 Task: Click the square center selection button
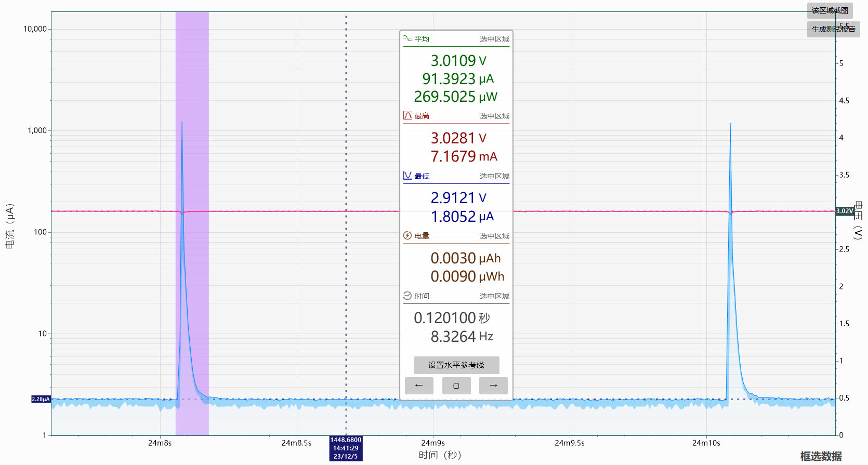456,386
